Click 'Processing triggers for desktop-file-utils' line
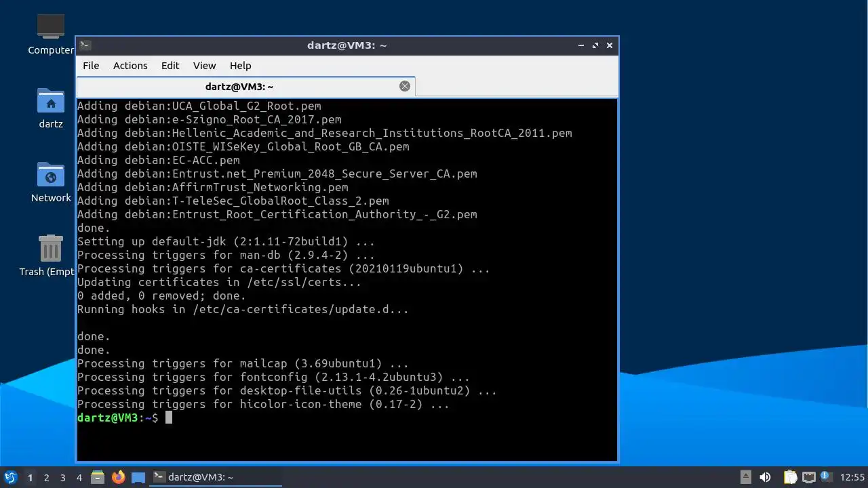Image resolution: width=868 pixels, height=488 pixels. (x=287, y=390)
